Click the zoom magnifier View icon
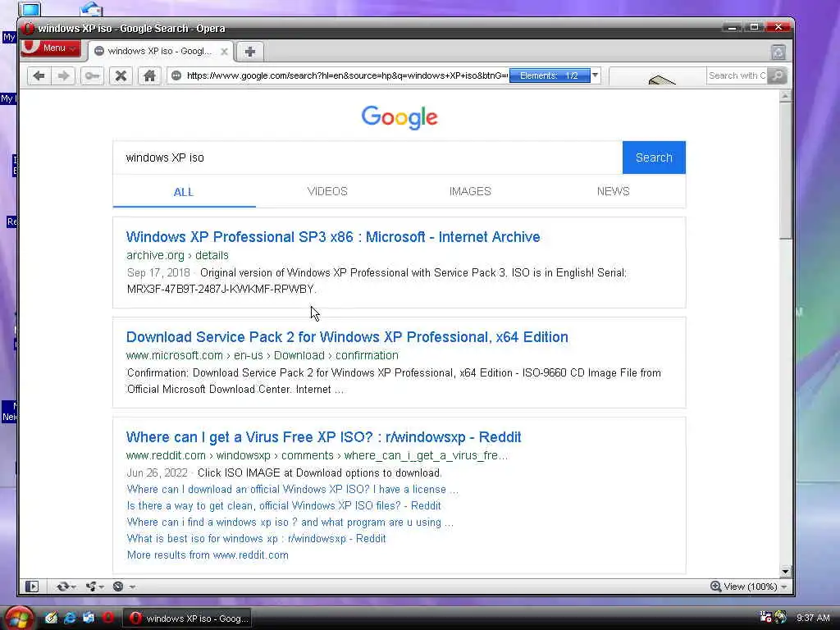Viewport: 840px width, 630px height. pos(715,587)
